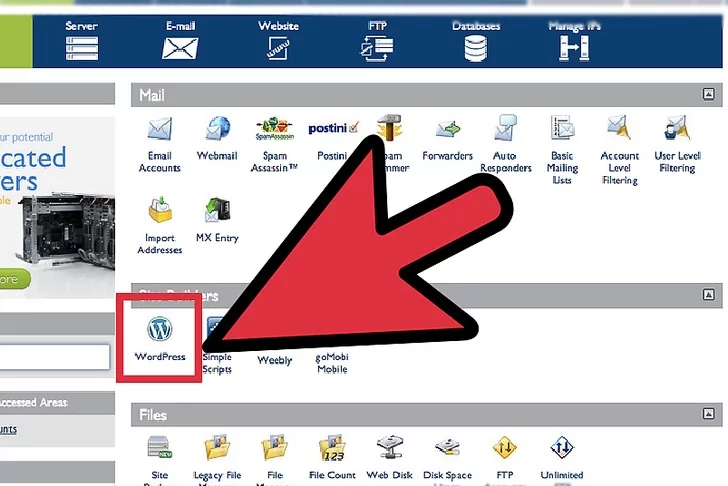Go to the FTP top navigation item

tap(377, 40)
